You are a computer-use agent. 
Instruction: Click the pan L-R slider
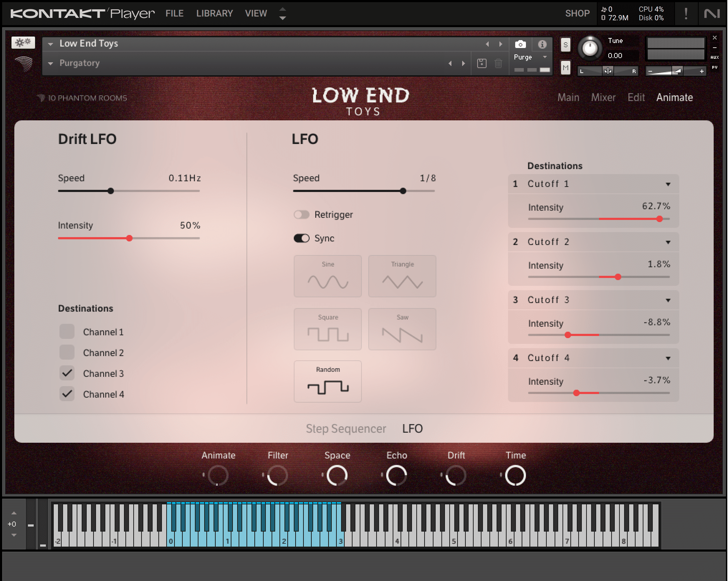(608, 71)
